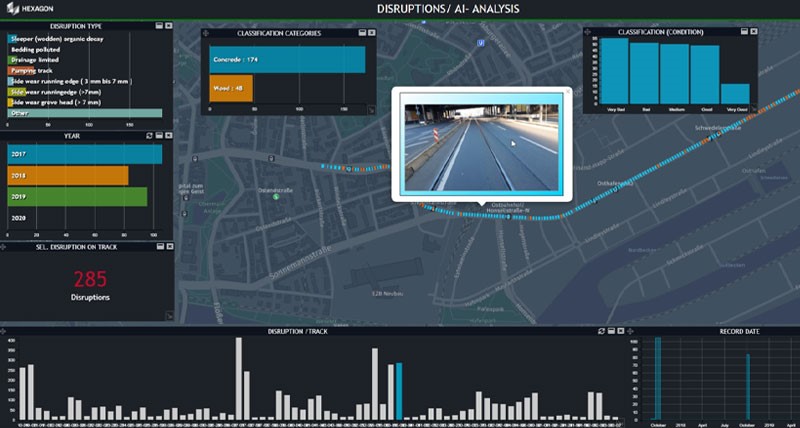Select Side wear grove head (> 7 mm)
The width and height of the screenshot is (800, 428).
click(x=54, y=103)
